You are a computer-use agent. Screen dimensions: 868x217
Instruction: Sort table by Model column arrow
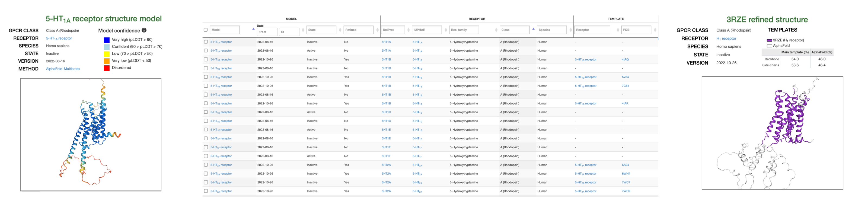253,29
